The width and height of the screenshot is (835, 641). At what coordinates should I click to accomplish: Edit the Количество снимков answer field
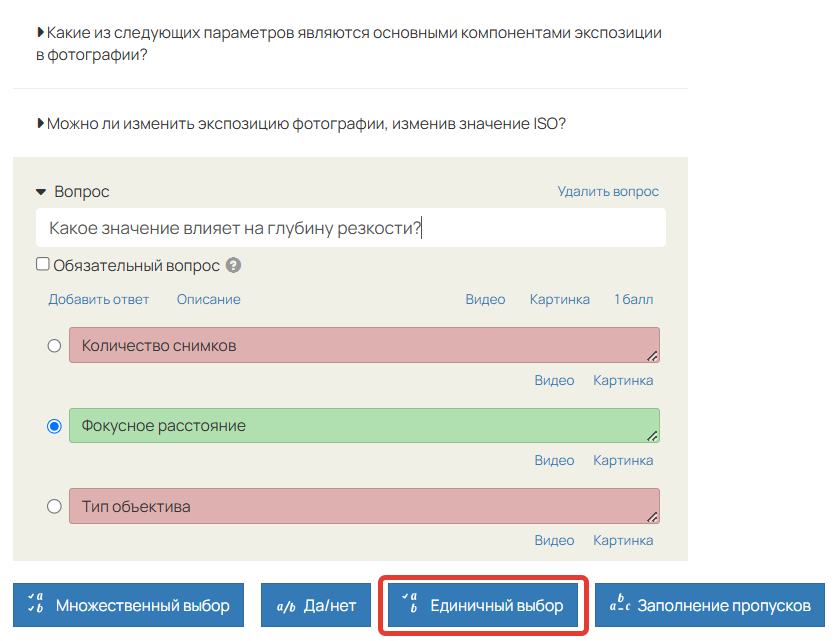(x=364, y=345)
